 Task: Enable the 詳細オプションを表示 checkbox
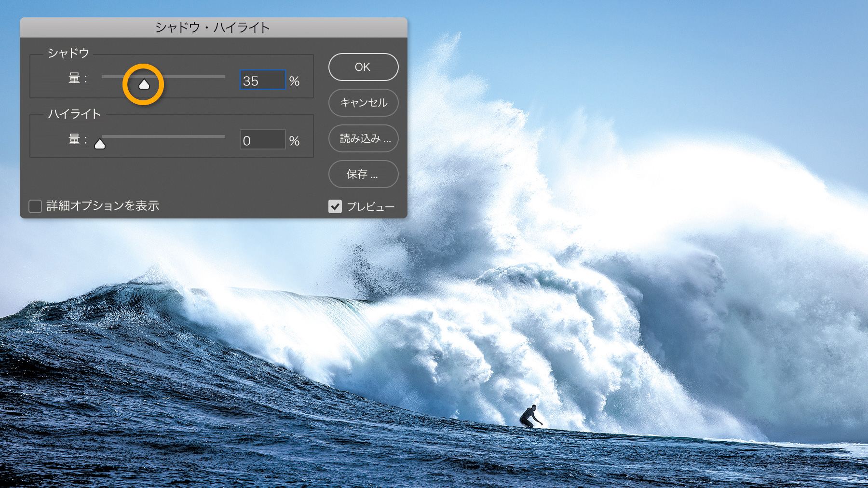coord(35,206)
